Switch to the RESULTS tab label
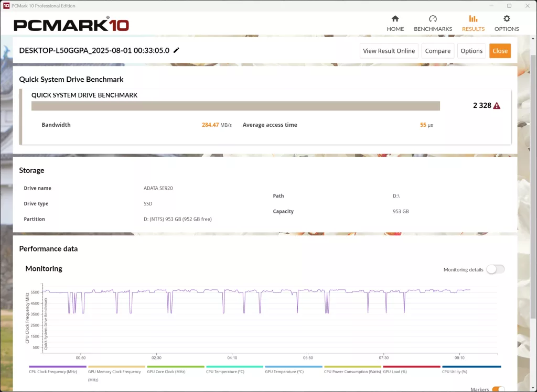 tap(473, 29)
